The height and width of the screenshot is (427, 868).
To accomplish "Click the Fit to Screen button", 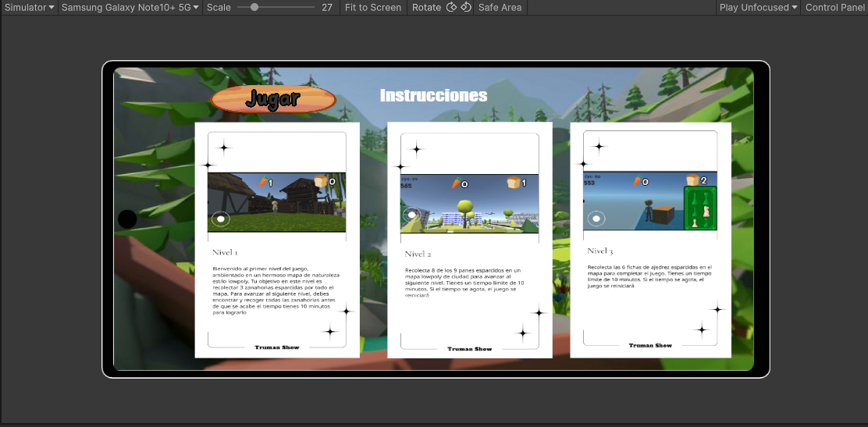I will (x=372, y=7).
